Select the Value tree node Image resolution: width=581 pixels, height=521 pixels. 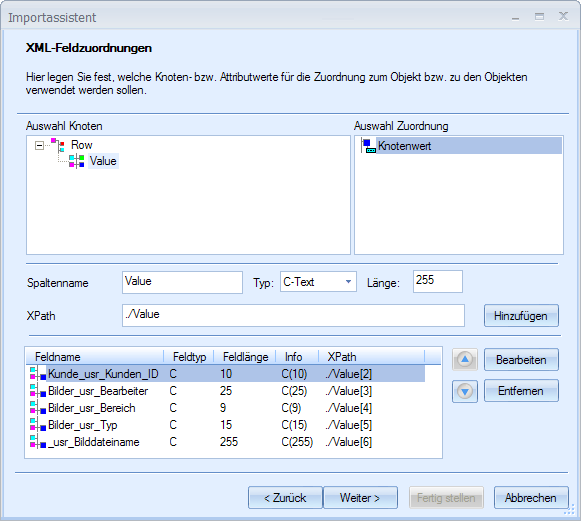103,161
